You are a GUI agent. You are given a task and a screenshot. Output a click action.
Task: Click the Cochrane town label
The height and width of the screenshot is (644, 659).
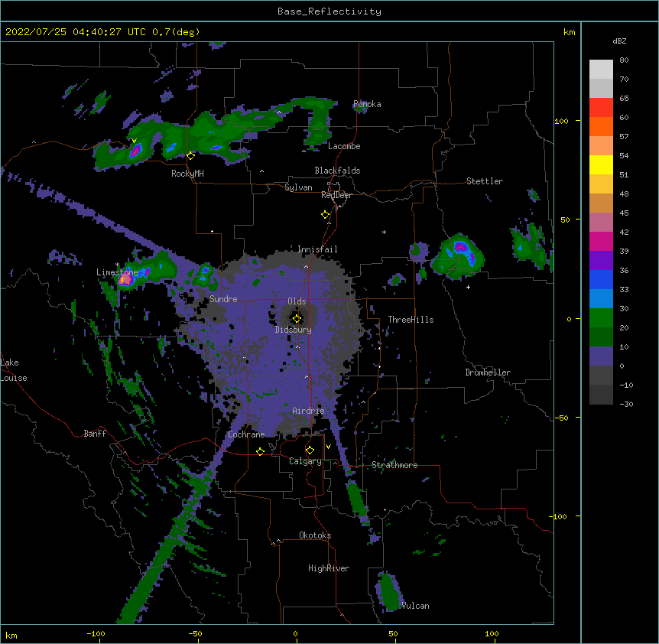coord(247,434)
